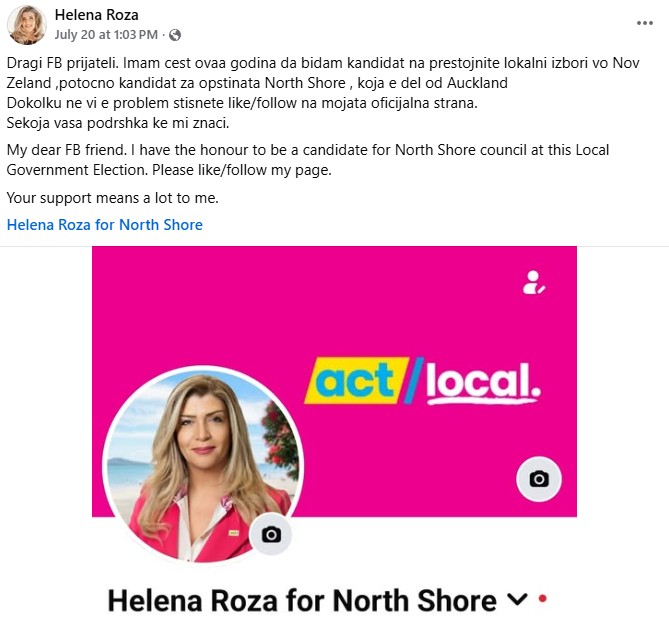Click the author name Helena Roza
Screen dimensions: 669x621
(x=96, y=15)
